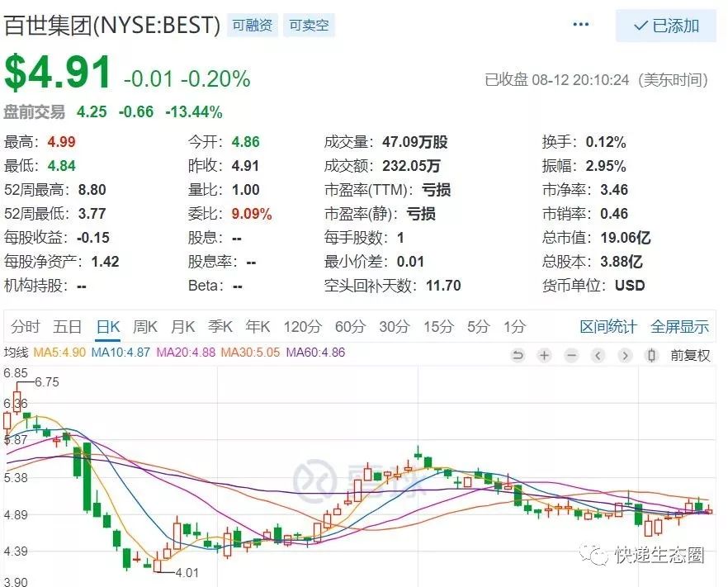
Task: Select the 月K monthly chart tab
Action: (x=182, y=326)
